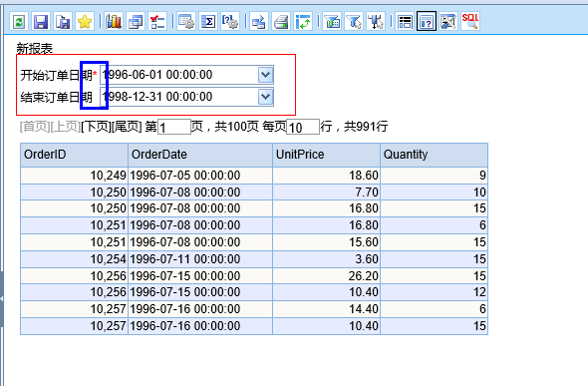Select Quantity cell 12
588x386 pixels.
[x=434, y=292]
